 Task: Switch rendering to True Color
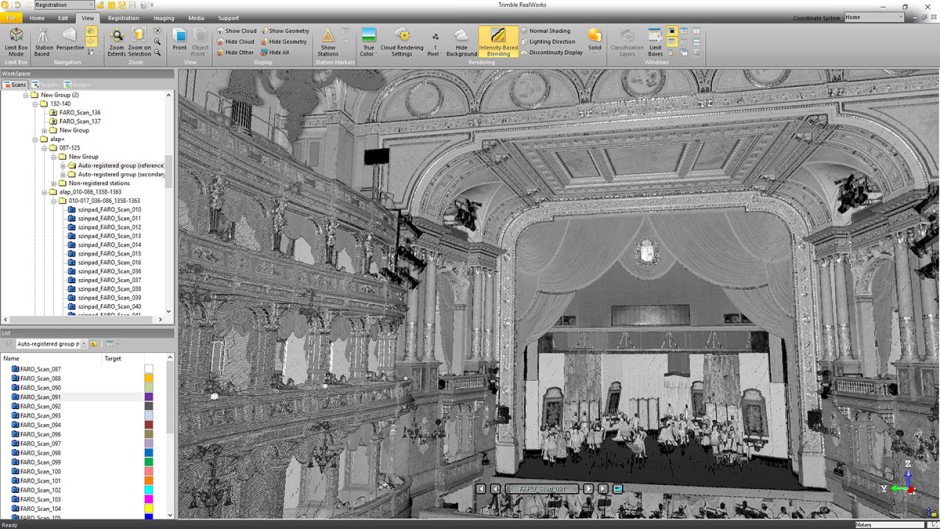pos(368,40)
